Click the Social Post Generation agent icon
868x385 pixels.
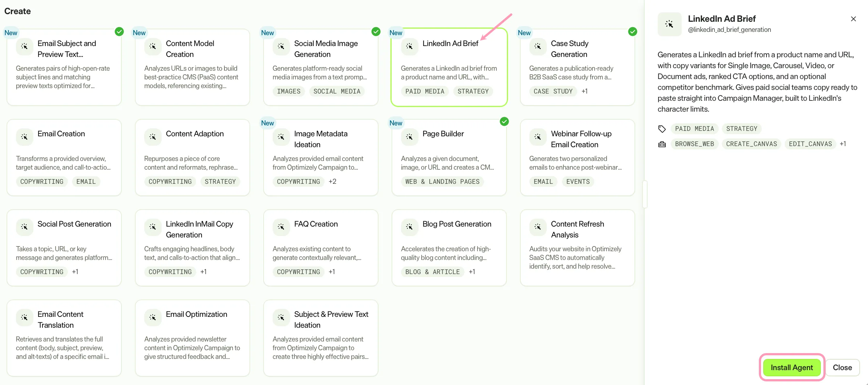pos(24,227)
